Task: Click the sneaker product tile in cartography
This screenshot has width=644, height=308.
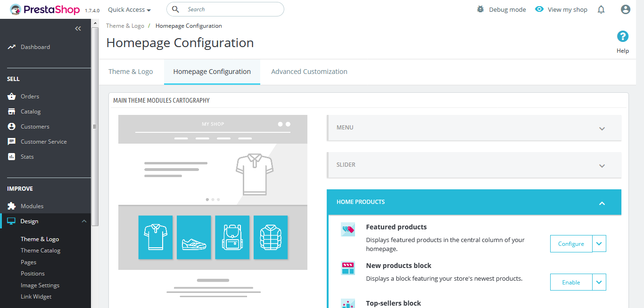Action: click(194, 237)
